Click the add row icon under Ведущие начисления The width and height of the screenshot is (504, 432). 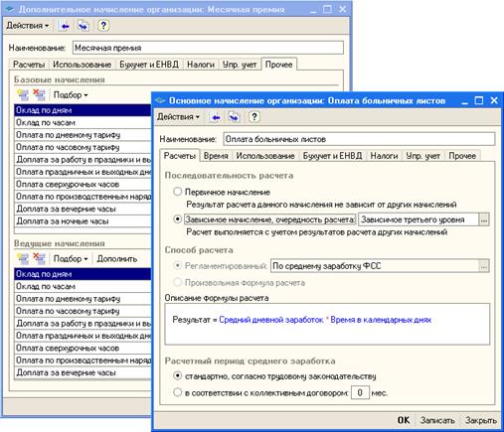coord(23,259)
